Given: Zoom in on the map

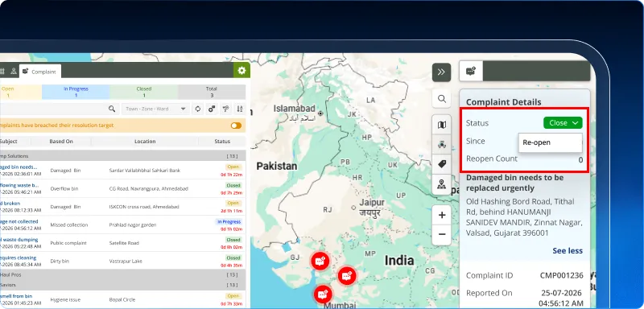Looking at the screenshot, I should click(x=441, y=215).
